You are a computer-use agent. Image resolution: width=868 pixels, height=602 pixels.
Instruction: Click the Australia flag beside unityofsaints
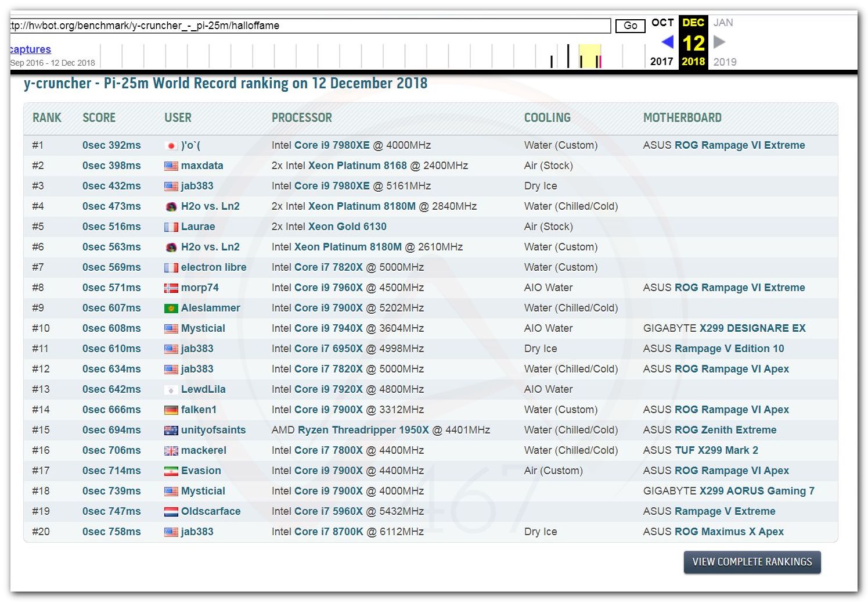(x=171, y=431)
